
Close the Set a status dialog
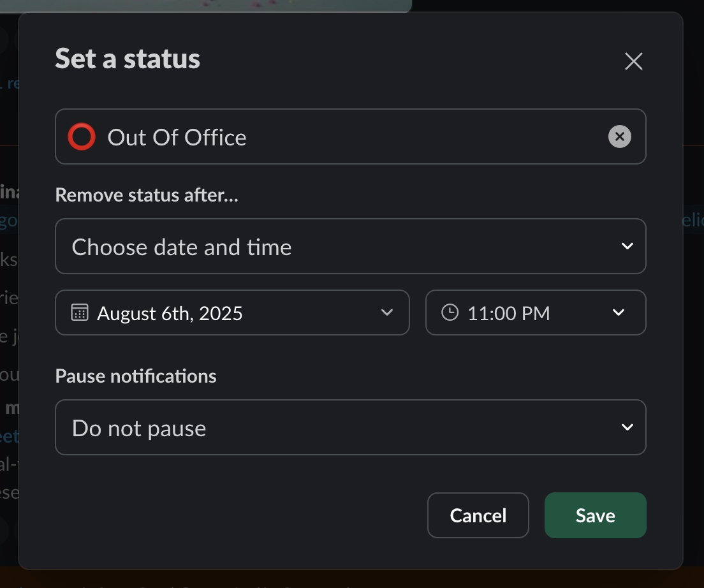tap(633, 61)
